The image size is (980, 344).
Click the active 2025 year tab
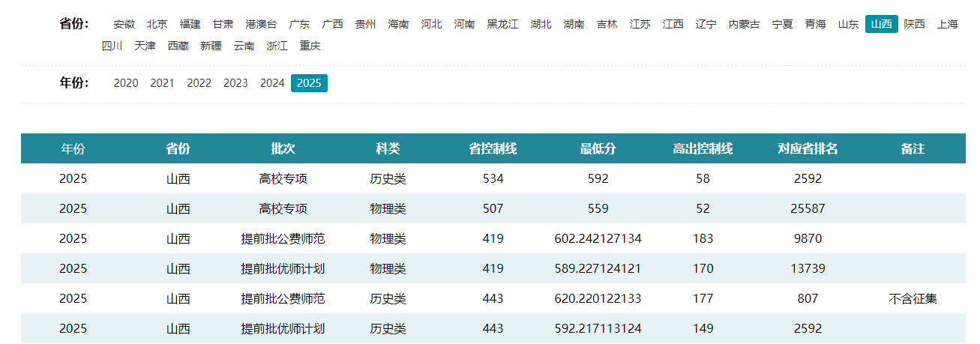(309, 83)
